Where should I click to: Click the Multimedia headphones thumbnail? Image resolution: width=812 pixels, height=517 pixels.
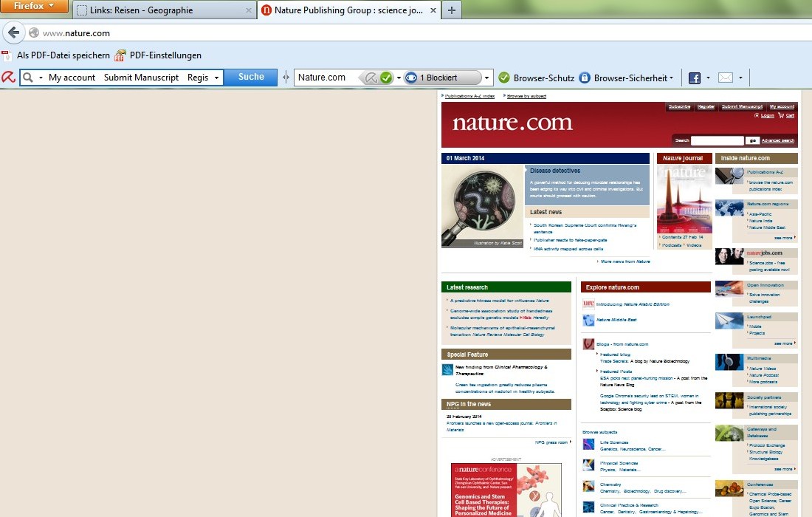coord(729,362)
